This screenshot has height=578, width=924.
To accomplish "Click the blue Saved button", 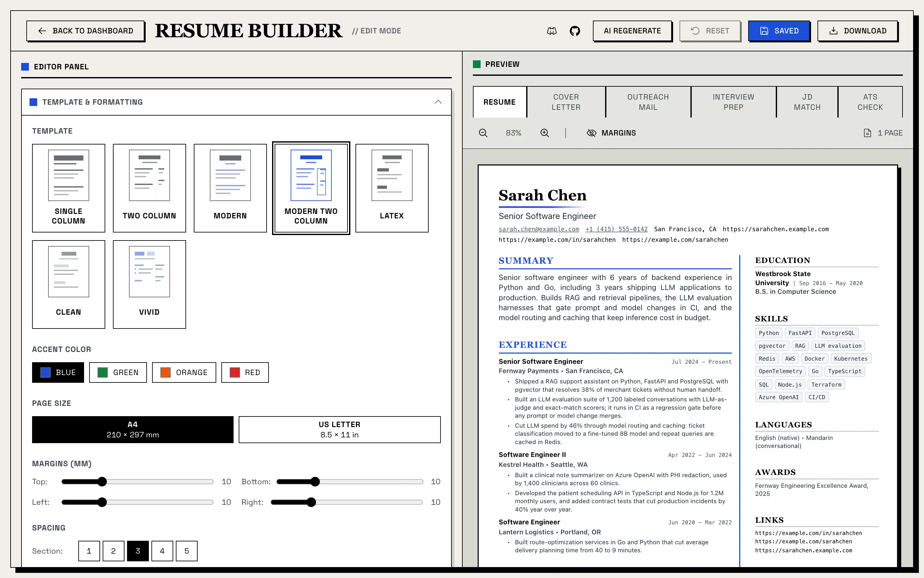I will pyautogui.click(x=779, y=31).
